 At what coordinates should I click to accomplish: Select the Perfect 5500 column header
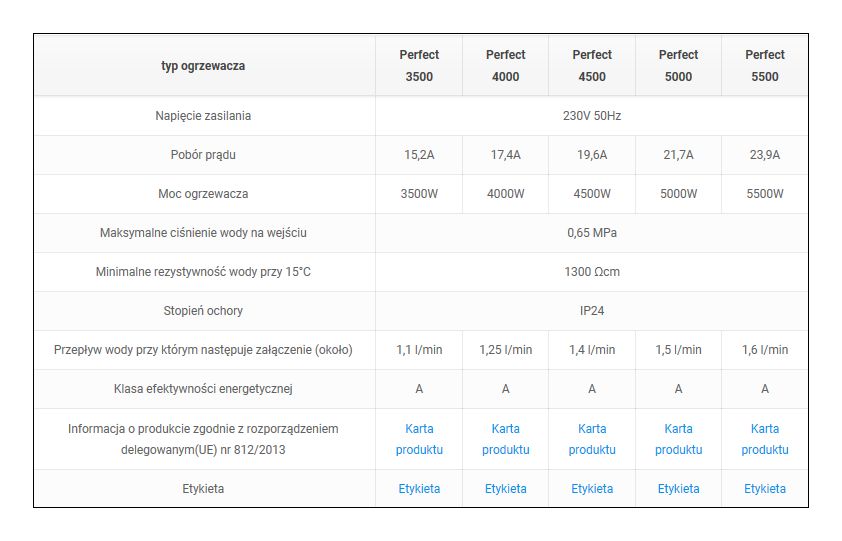coord(764,66)
